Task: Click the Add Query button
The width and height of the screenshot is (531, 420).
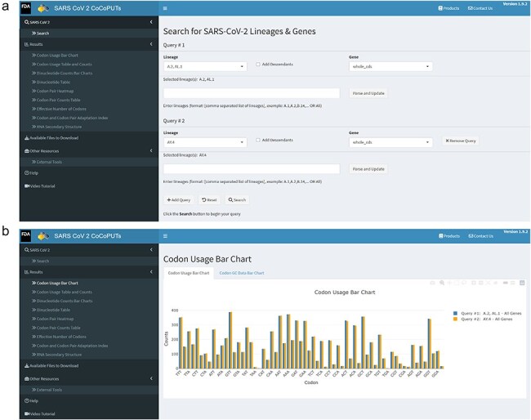Action: [178, 200]
